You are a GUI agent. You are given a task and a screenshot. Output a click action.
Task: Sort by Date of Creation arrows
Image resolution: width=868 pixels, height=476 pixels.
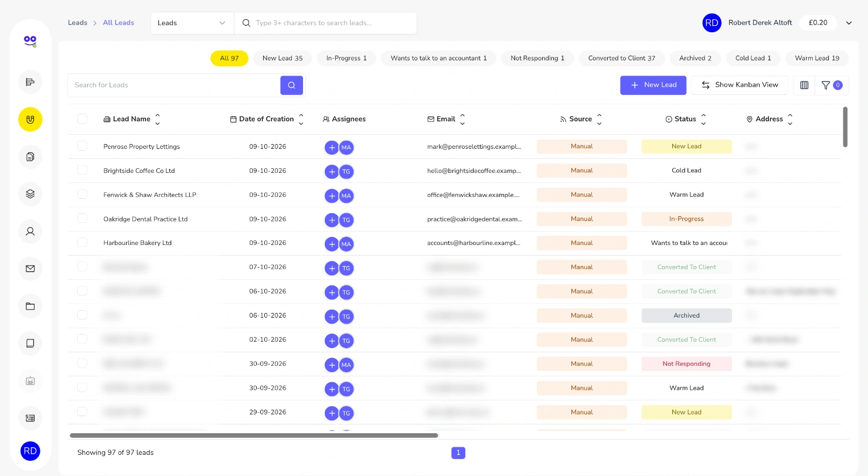pos(301,119)
